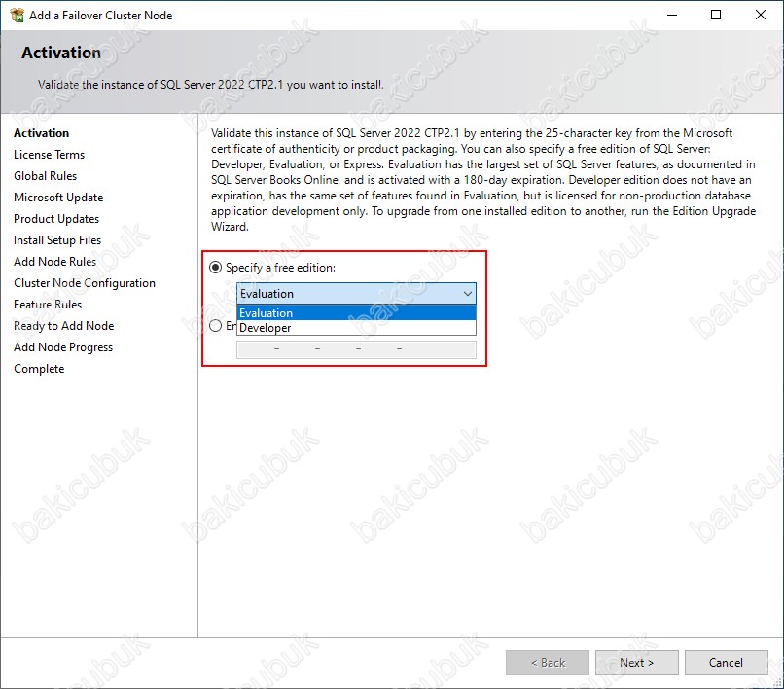Select Product Updates step in sidebar
The image size is (784, 689).
point(56,219)
